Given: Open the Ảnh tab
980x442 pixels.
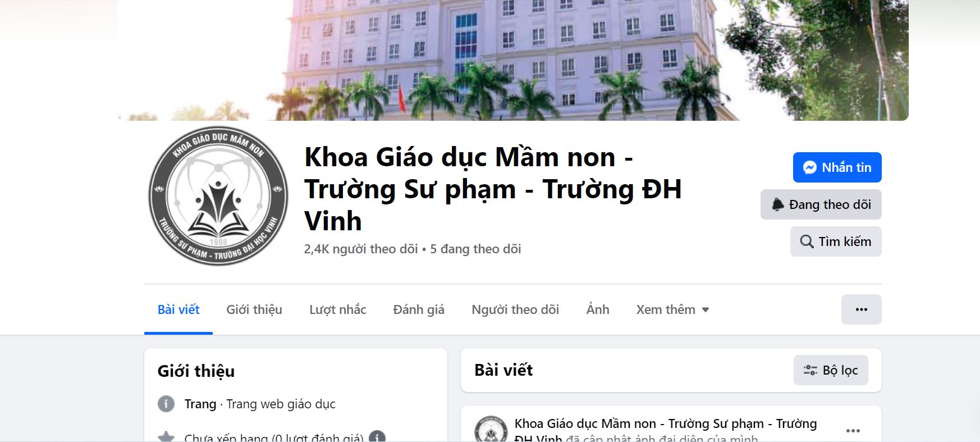Looking at the screenshot, I should click(598, 309).
